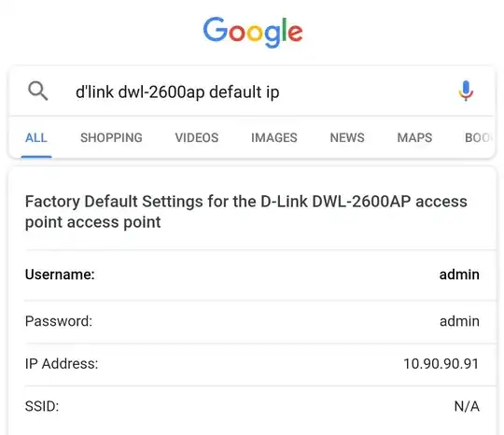Viewport: 504px width, 435px height.
Task: Open the IMAGES tab
Action: tap(274, 137)
